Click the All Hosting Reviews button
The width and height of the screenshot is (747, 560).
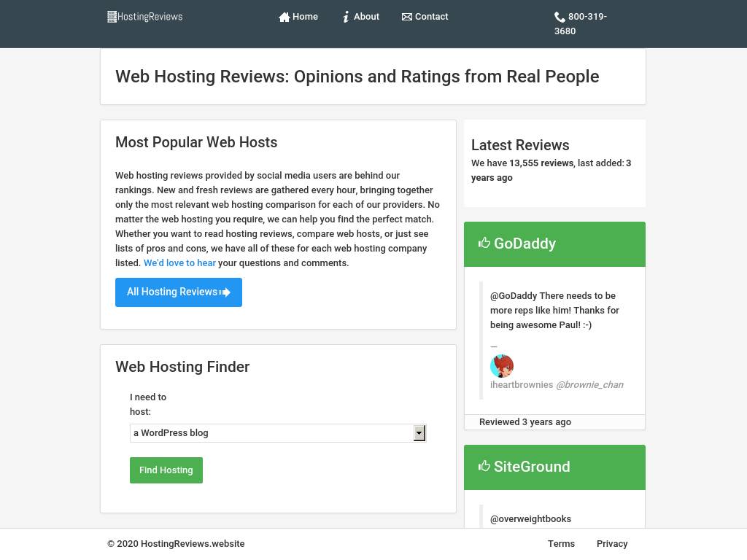(x=172, y=292)
